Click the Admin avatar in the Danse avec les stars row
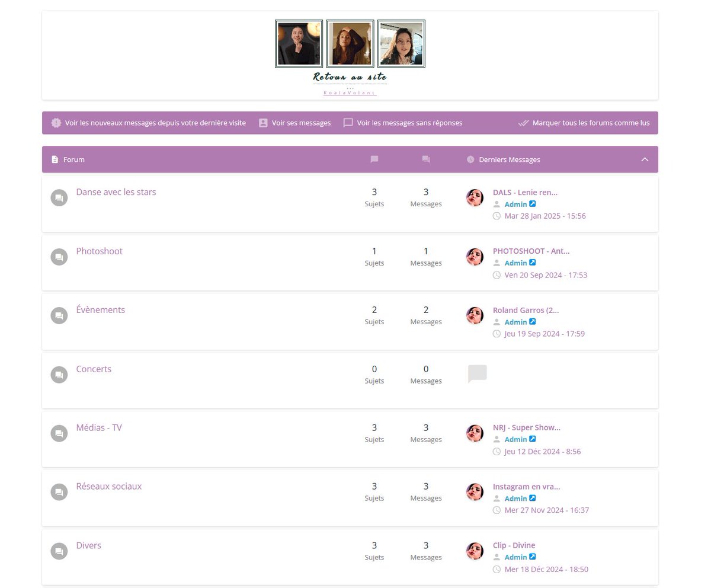This screenshot has height=588, width=711. click(475, 198)
